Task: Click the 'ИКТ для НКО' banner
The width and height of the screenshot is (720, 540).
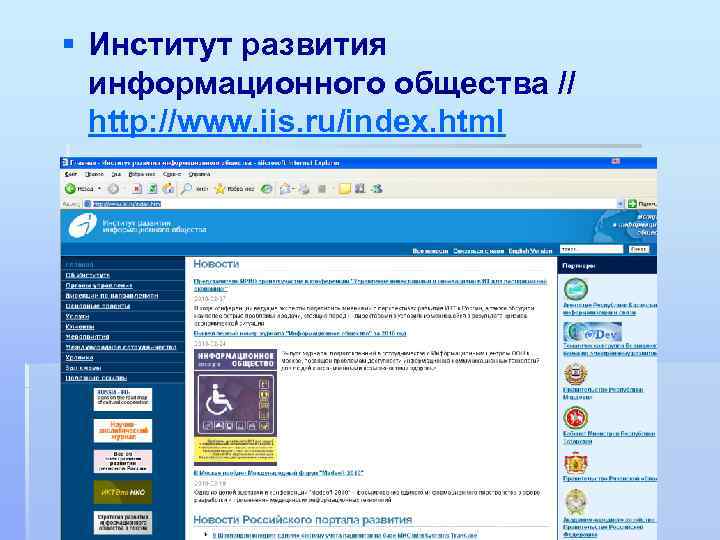Action: tap(123, 492)
